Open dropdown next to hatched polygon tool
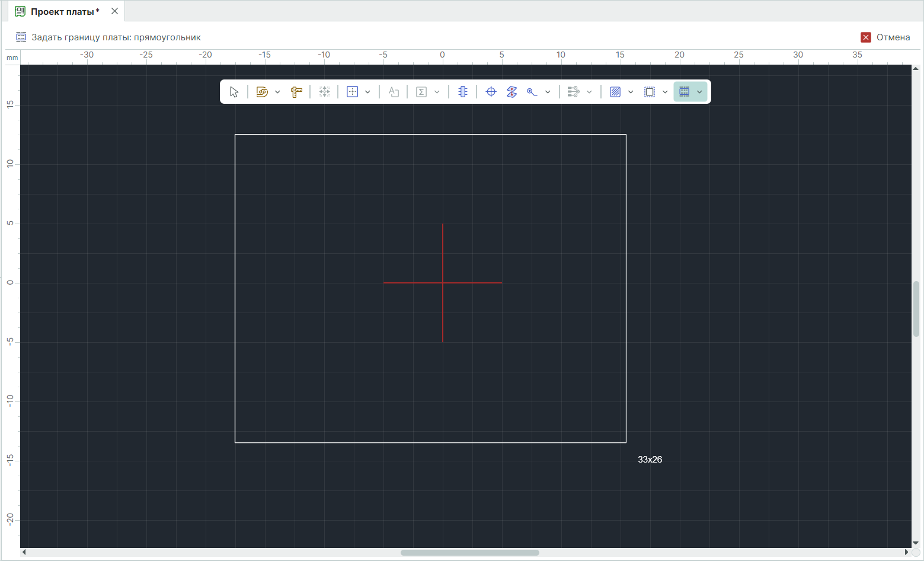 click(631, 92)
